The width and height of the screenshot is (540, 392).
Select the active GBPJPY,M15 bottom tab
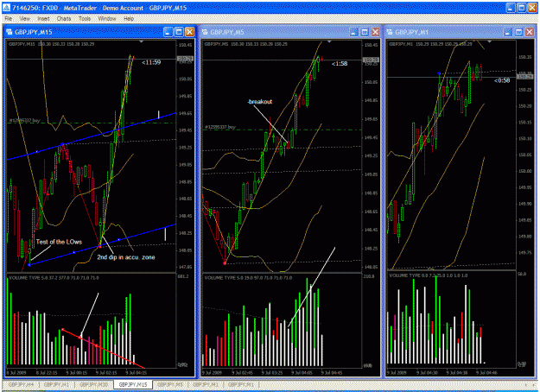[133, 384]
